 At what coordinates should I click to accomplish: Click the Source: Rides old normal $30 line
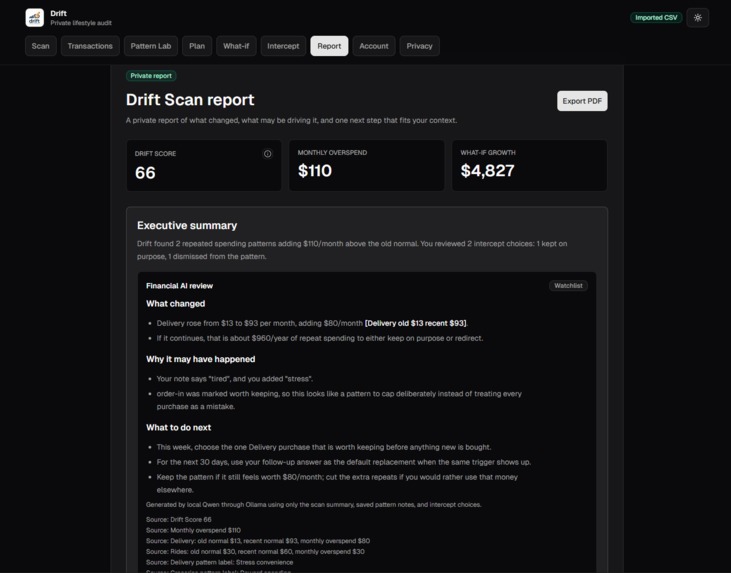[255, 552]
